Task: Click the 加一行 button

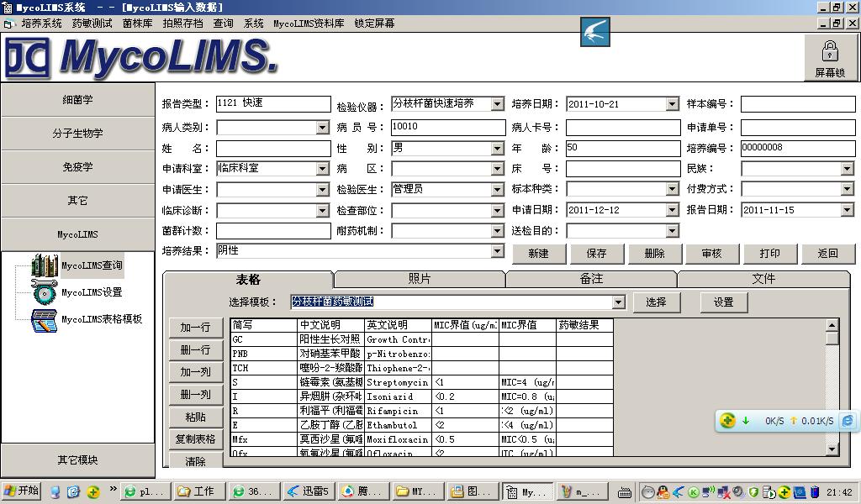Action: [x=195, y=328]
